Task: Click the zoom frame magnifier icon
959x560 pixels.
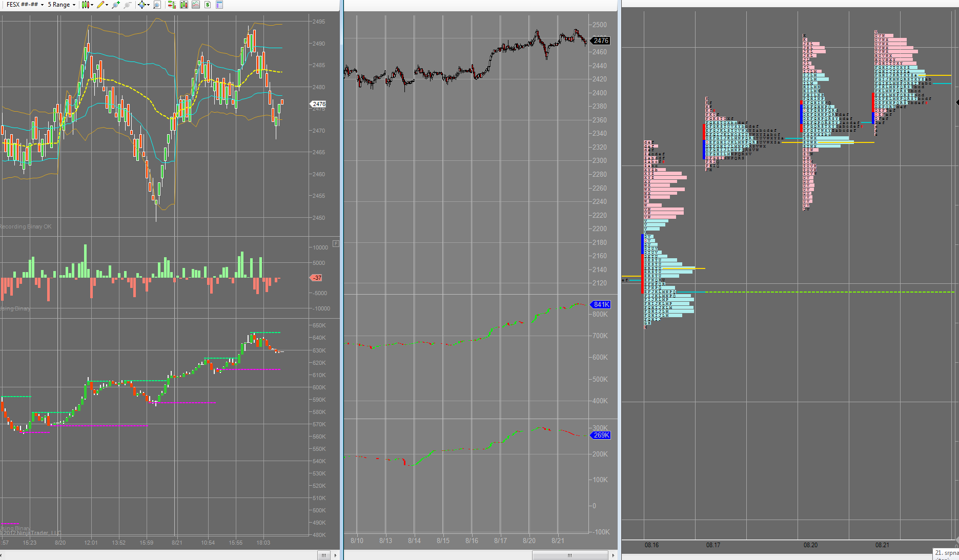Action: [x=157, y=5]
